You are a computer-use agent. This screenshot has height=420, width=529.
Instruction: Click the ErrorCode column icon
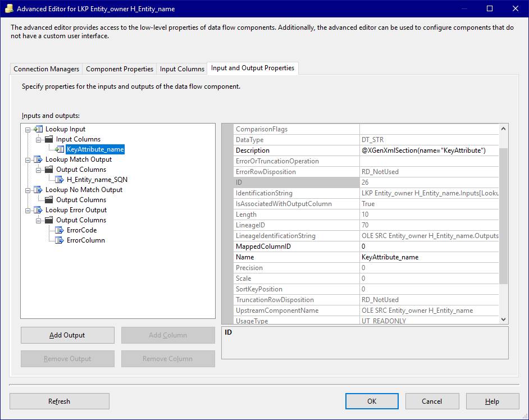pyautogui.click(x=60, y=230)
